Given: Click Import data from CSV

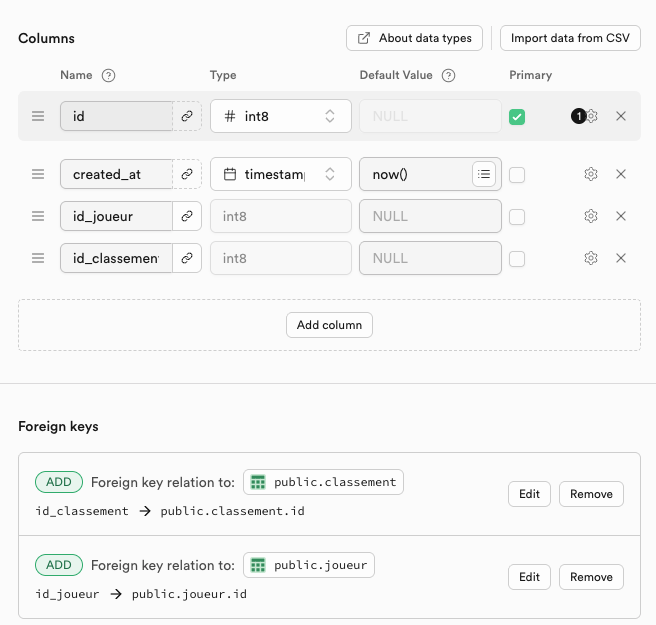Looking at the screenshot, I should 570,38.
